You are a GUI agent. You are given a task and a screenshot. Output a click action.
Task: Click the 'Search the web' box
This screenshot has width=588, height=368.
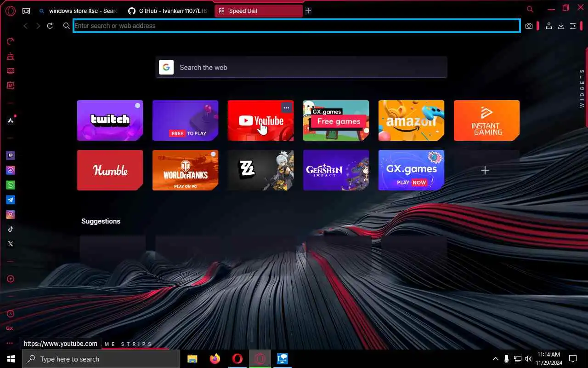301,67
